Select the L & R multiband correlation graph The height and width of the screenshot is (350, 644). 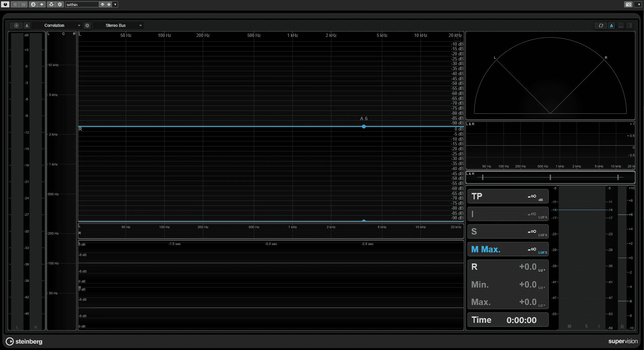550,145
